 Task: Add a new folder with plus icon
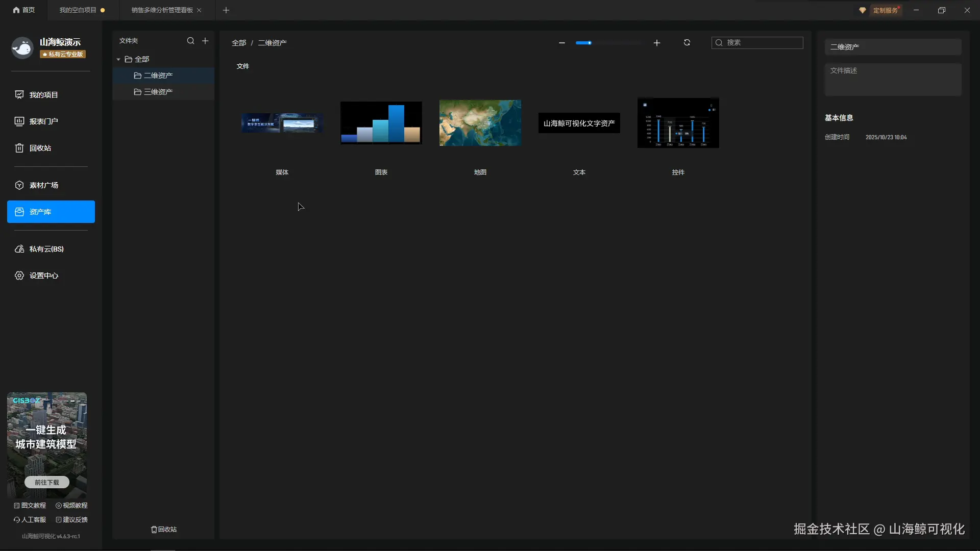(x=205, y=41)
